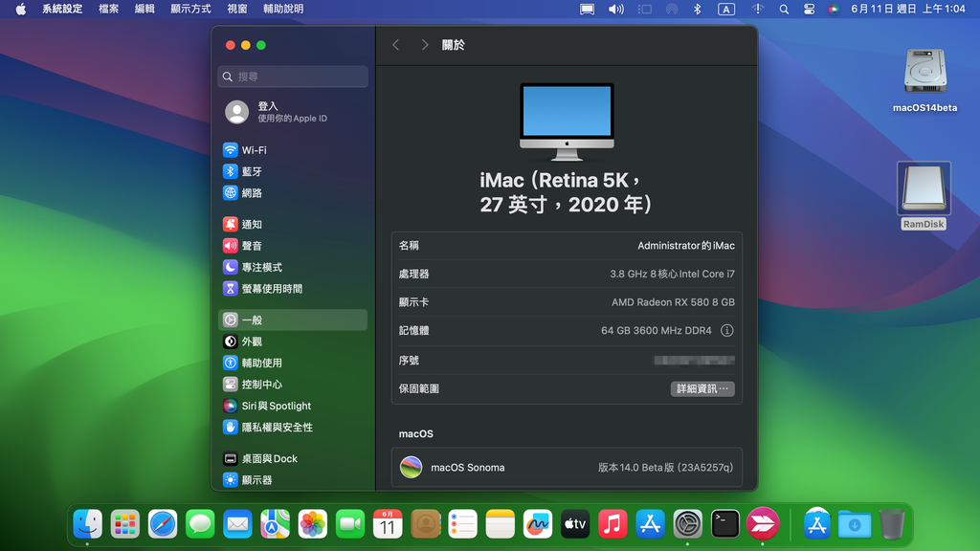Click the Bluetooth menu bar icon
This screenshot has width=980, height=551.
pos(698,9)
